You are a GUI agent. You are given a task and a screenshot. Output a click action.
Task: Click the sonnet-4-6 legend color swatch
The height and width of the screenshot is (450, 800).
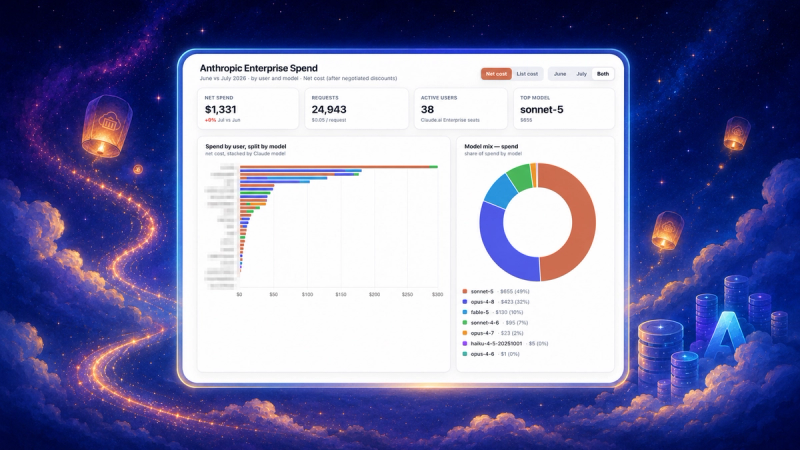pos(465,322)
